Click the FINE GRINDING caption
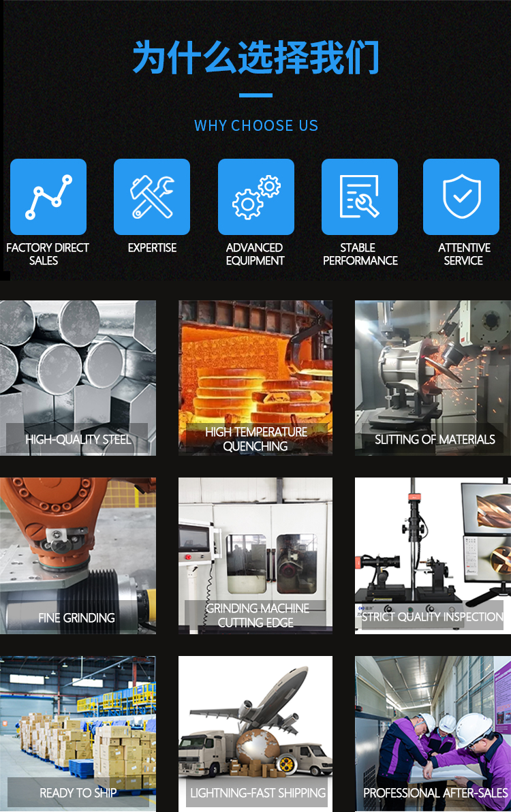 (x=76, y=617)
